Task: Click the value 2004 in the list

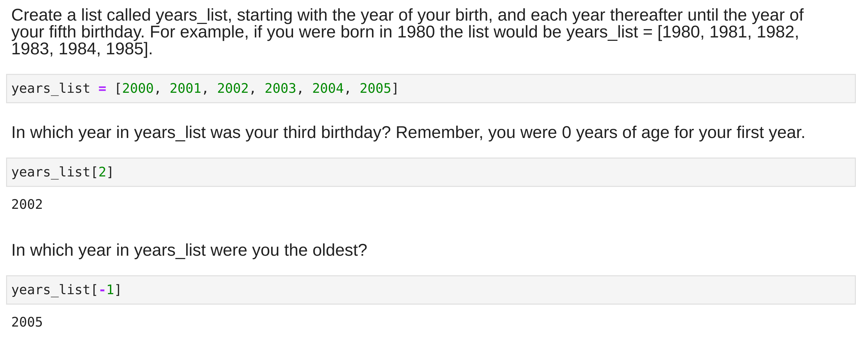Action: [x=328, y=88]
